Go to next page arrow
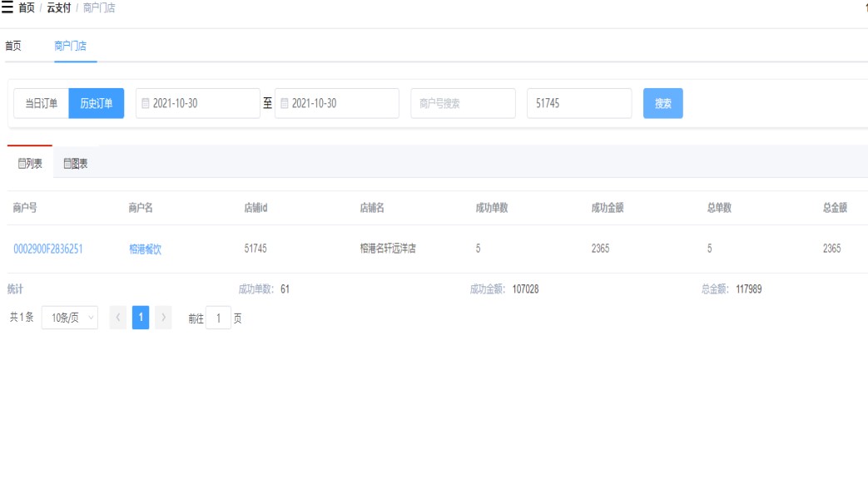This screenshot has height=503, width=868. [x=163, y=318]
